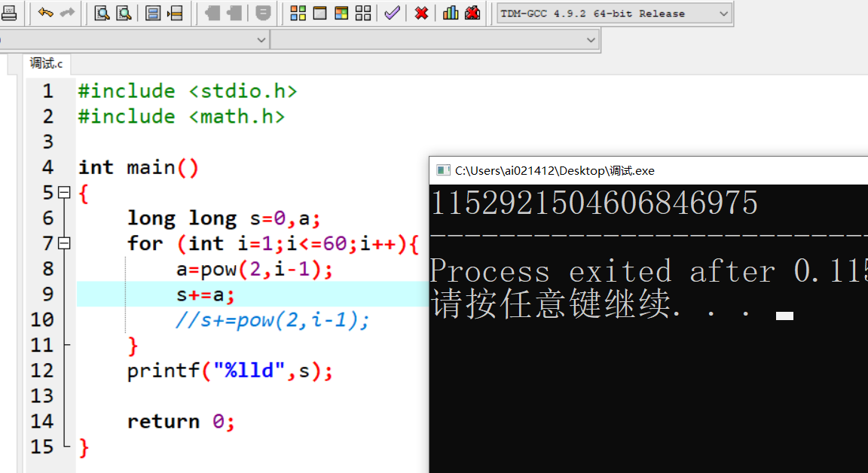This screenshot has width=868, height=473.
Task: Rebuild All with the four-gray-squares icon
Action: click(363, 13)
